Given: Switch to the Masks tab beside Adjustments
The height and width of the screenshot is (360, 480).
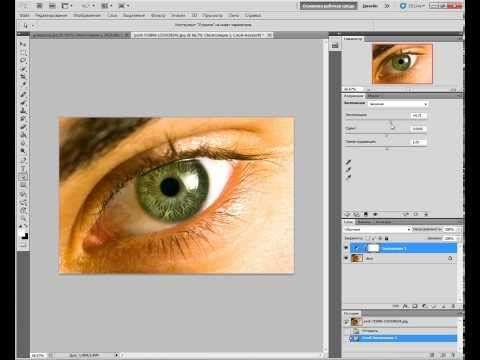Looking at the screenshot, I should 373,96.
